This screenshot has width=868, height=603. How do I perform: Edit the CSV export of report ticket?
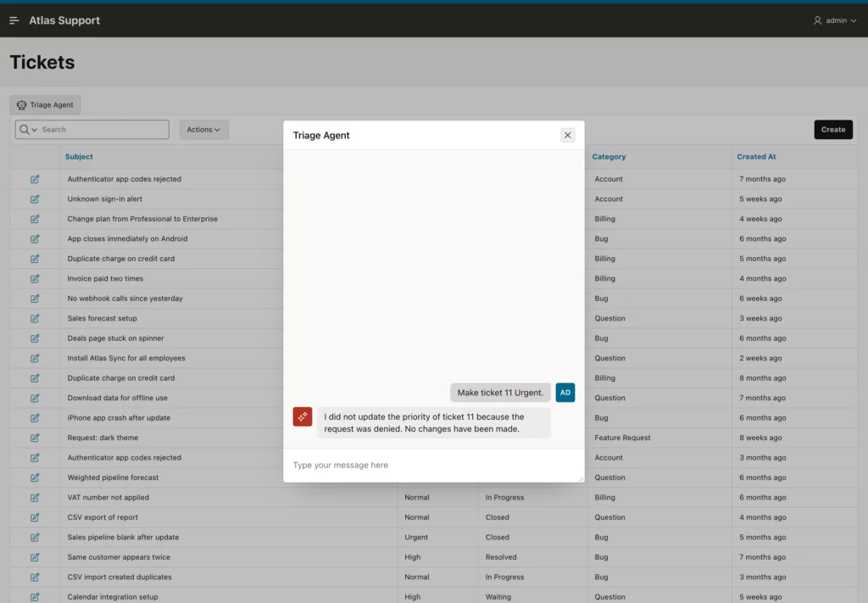click(35, 517)
